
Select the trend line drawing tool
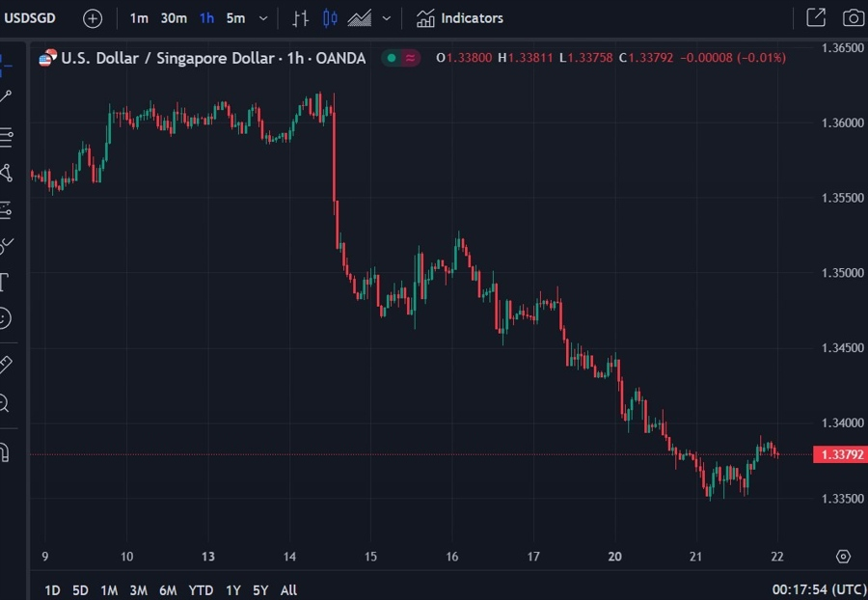coord(6,96)
